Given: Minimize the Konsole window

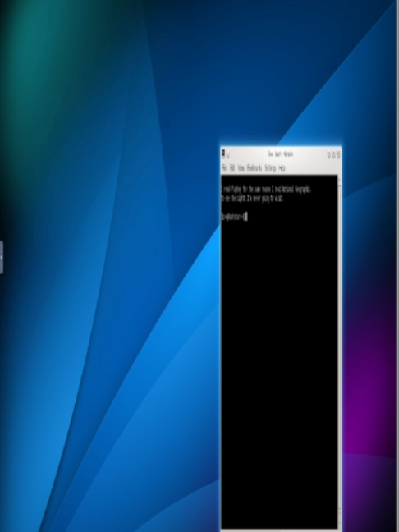Looking at the screenshot, I should click(328, 154).
